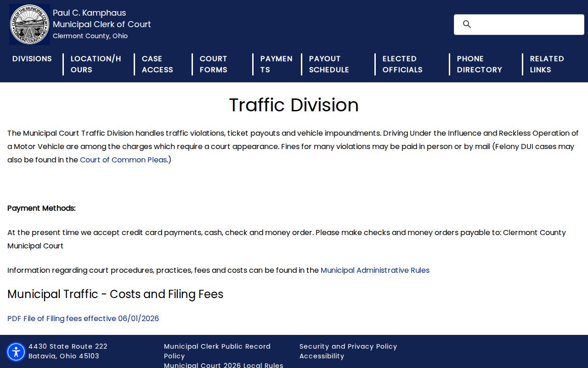
Task: Open the accessibility widget icon
Action: 16,352
